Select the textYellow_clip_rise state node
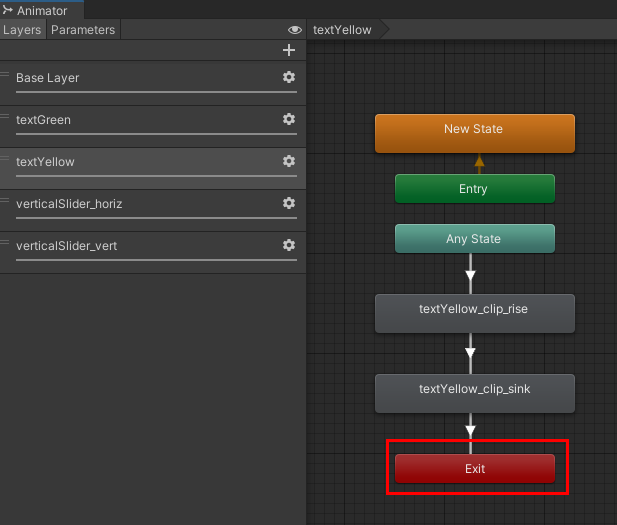This screenshot has width=617, height=525. pyautogui.click(x=475, y=313)
